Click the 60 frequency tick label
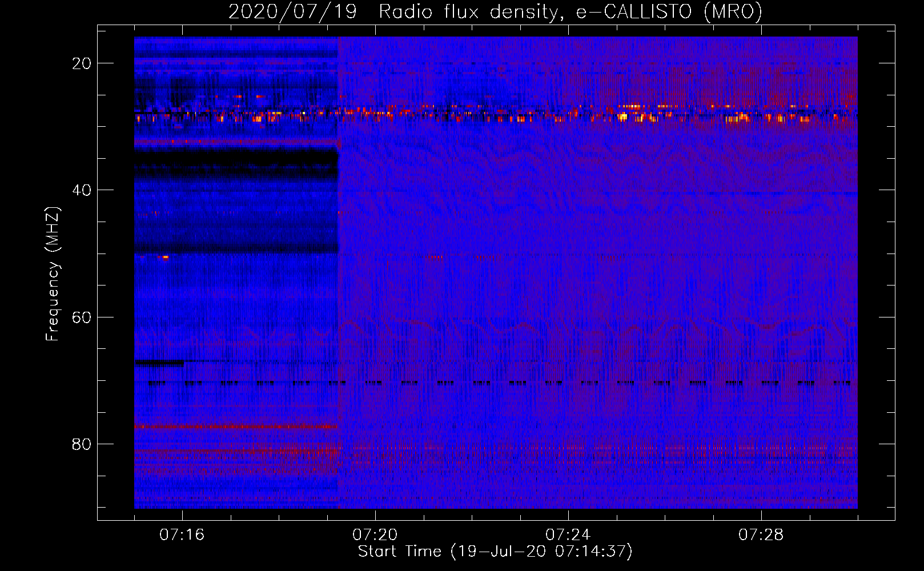 pos(82,317)
